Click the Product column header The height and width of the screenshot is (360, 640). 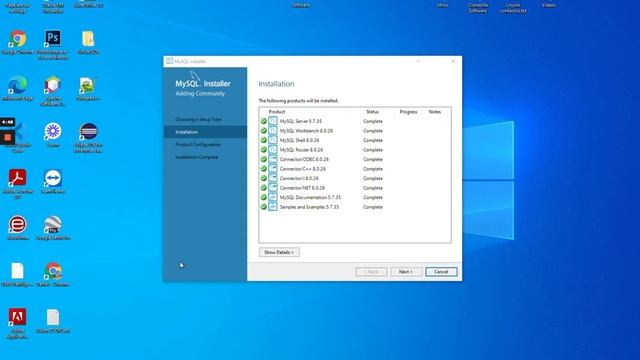(277, 112)
